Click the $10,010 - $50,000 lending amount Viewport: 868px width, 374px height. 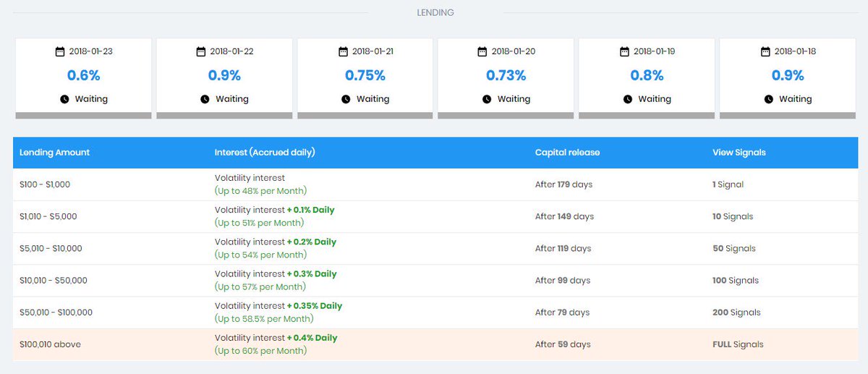tap(54, 280)
